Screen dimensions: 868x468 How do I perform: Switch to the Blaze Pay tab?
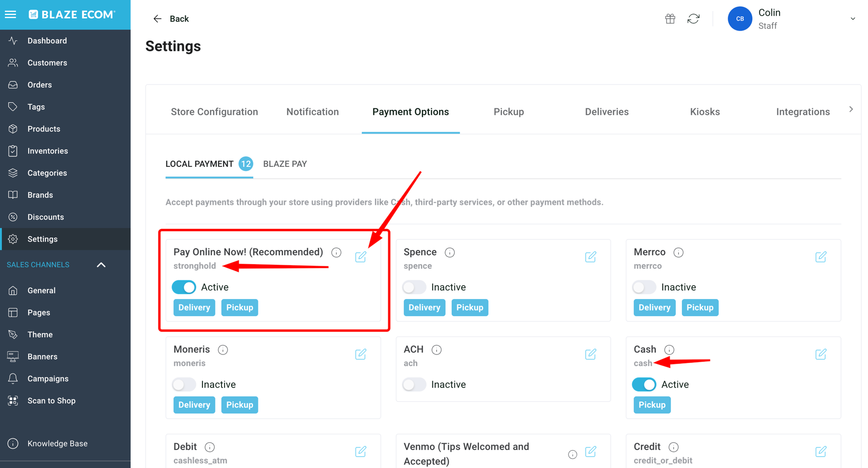[285, 164]
